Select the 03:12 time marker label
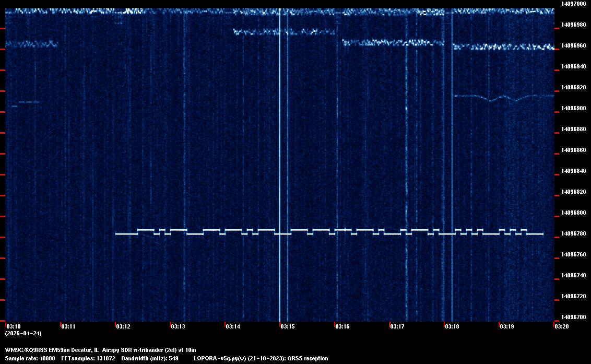Image resolution: width=591 pixels, height=364 pixels. [x=123, y=326]
